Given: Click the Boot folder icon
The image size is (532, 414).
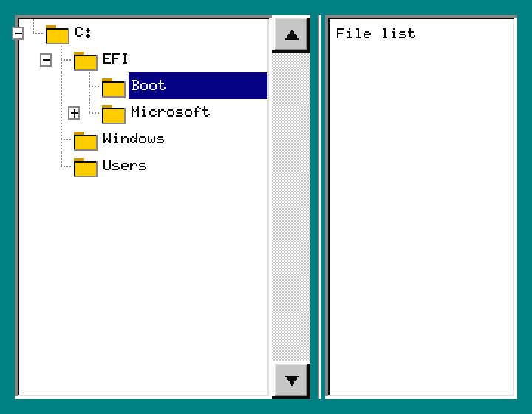Looking at the screenshot, I should tap(113, 87).
